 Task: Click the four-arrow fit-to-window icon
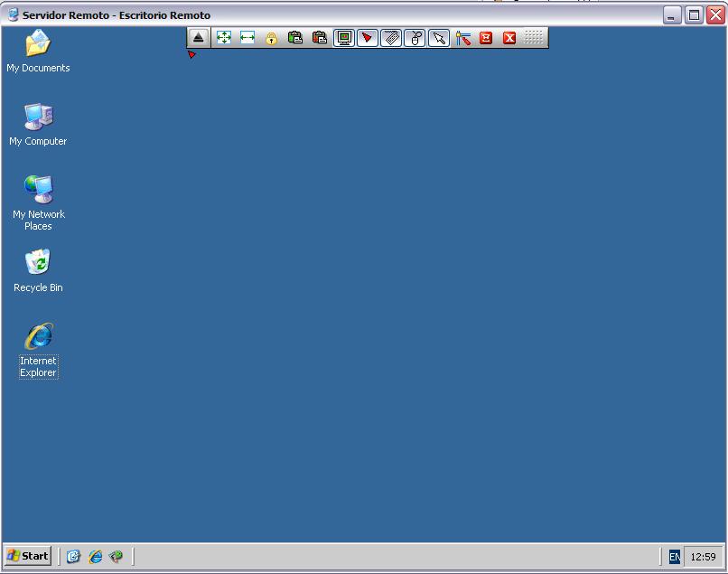[224, 38]
